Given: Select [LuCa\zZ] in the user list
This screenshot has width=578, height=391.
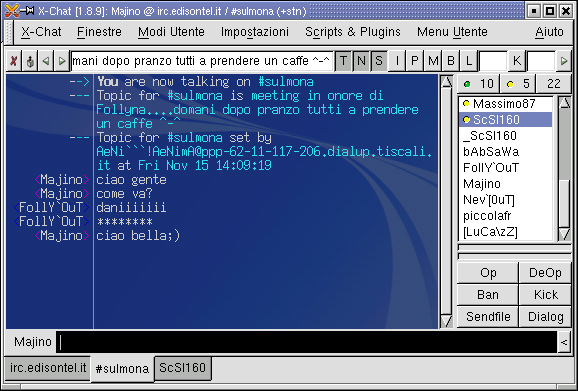Looking at the screenshot, I should (x=505, y=232).
